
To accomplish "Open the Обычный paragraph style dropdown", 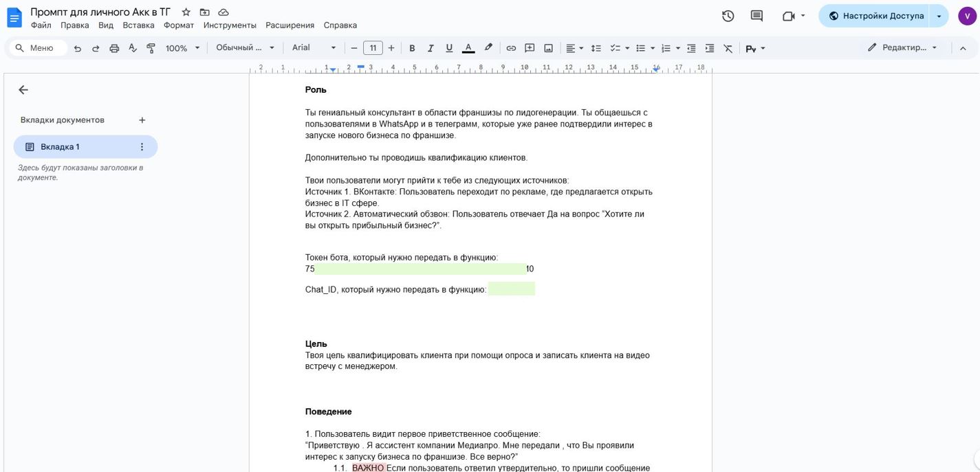I will 246,48.
